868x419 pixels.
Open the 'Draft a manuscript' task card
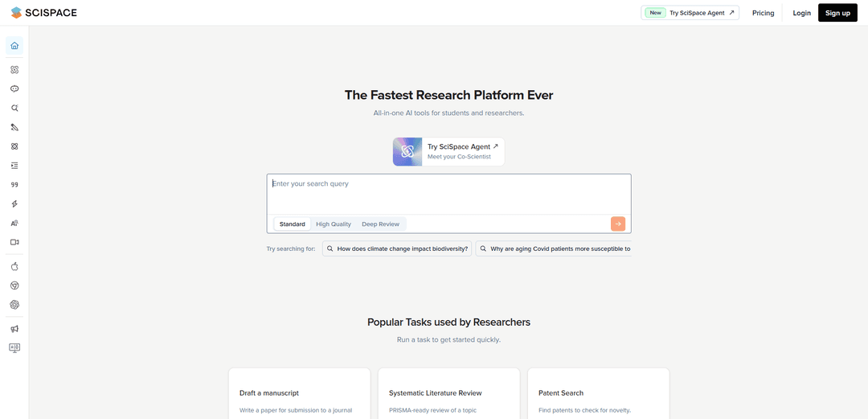pyautogui.click(x=300, y=393)
